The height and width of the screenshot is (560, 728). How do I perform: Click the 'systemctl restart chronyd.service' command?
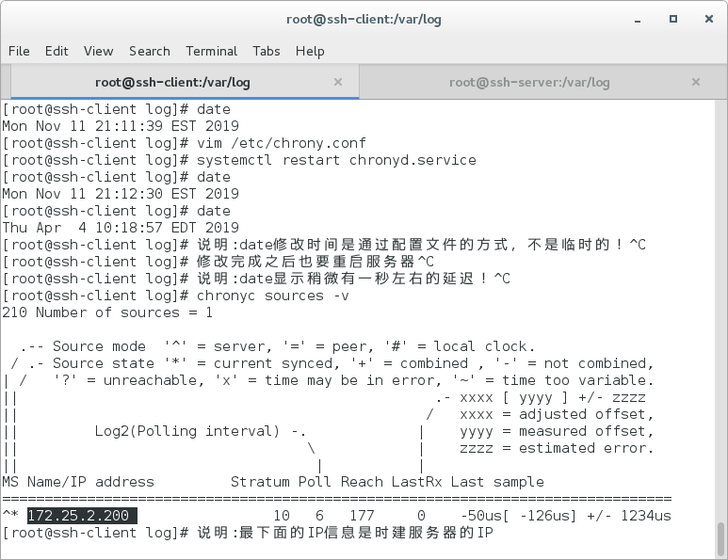point(336,160)
